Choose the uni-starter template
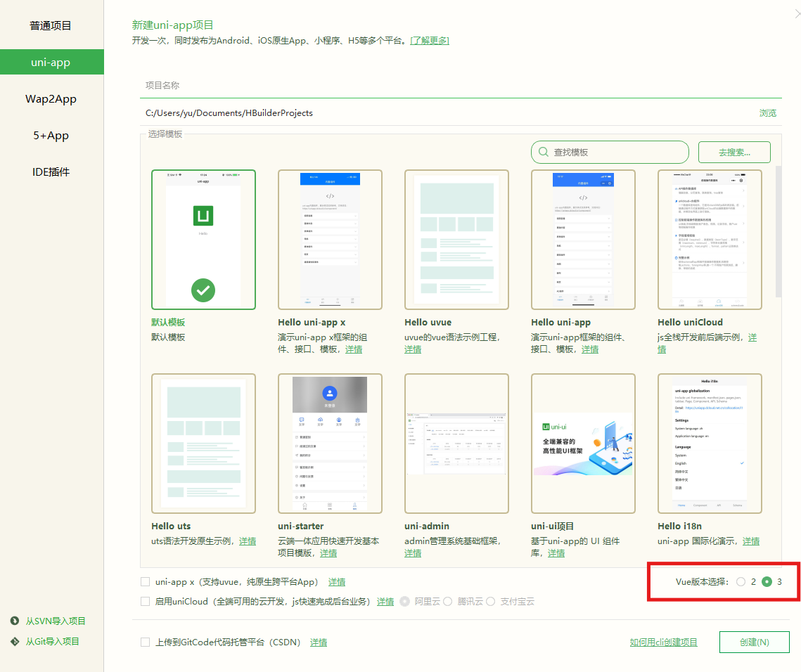Screen dimensions: 801x672 pyautogui.click(x=330, y=444)
